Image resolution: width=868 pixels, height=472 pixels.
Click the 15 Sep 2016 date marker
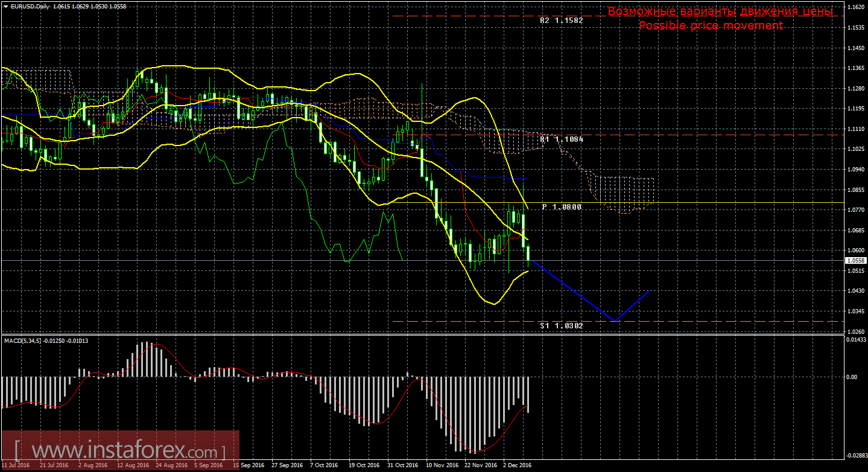(x=247, y=465)
